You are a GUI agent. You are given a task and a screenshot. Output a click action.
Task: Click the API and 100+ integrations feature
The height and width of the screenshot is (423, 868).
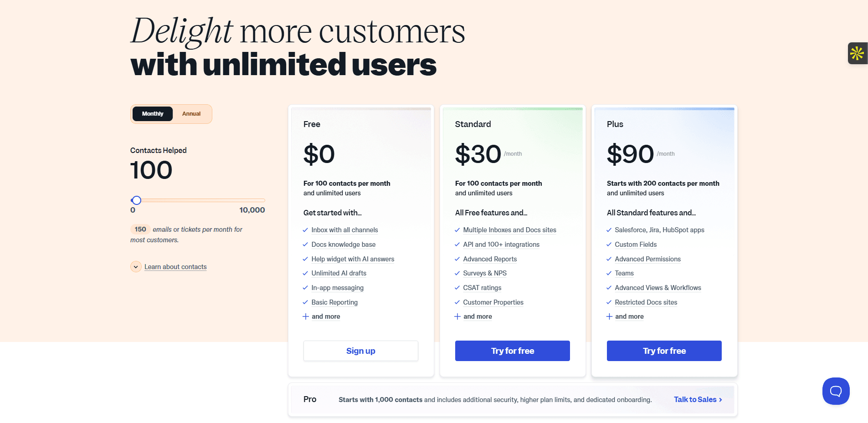(x=501, y=245)
